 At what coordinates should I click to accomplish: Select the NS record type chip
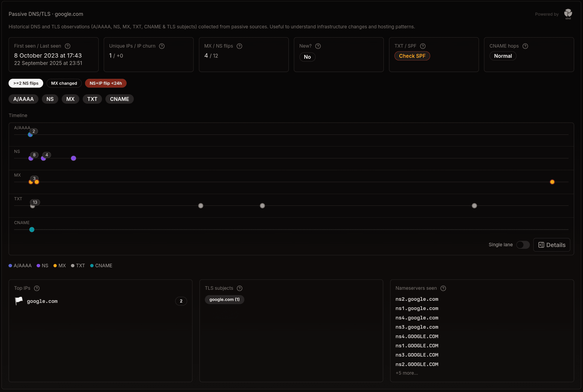point(50,99)
